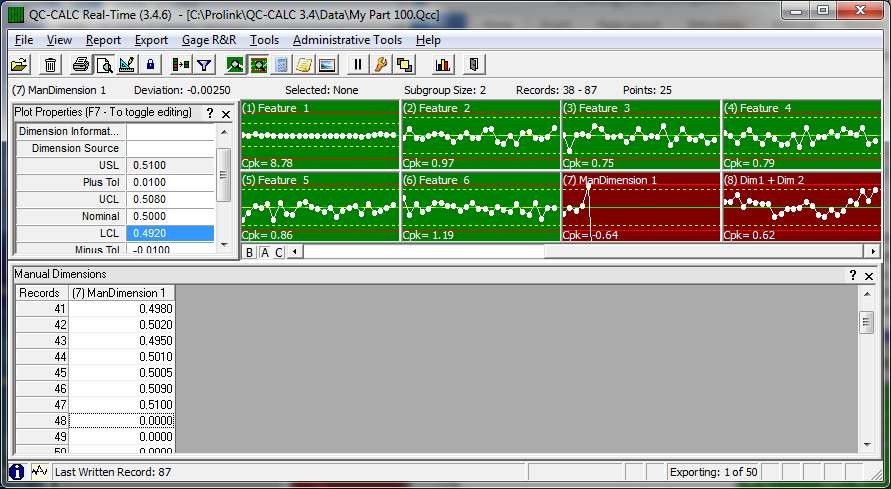This screenshot has width=891, height=489.
Task: Open the Help menu
Action: [x=428, y=40]
